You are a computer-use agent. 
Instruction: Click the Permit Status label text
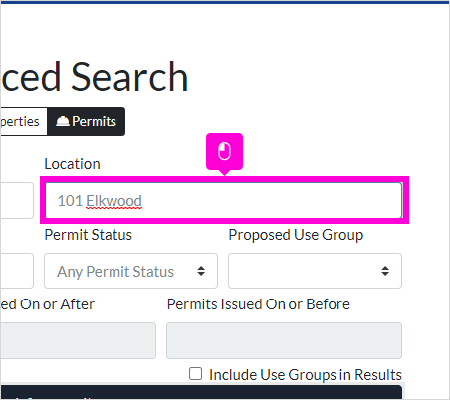88,235
